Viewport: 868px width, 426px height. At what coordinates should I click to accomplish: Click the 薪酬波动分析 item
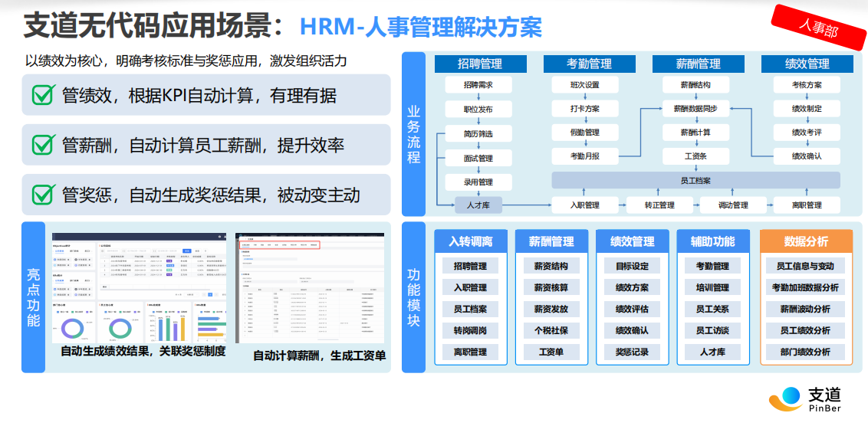coord(806,310)
